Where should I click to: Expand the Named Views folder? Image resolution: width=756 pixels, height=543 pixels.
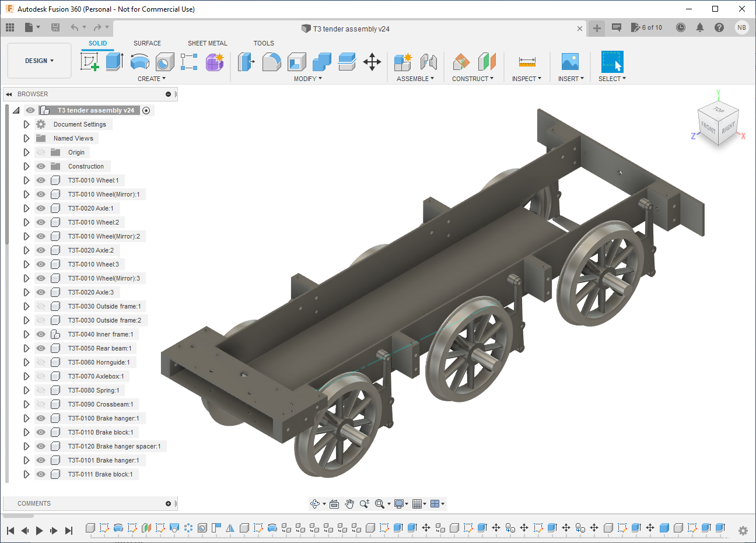[26, 138]
